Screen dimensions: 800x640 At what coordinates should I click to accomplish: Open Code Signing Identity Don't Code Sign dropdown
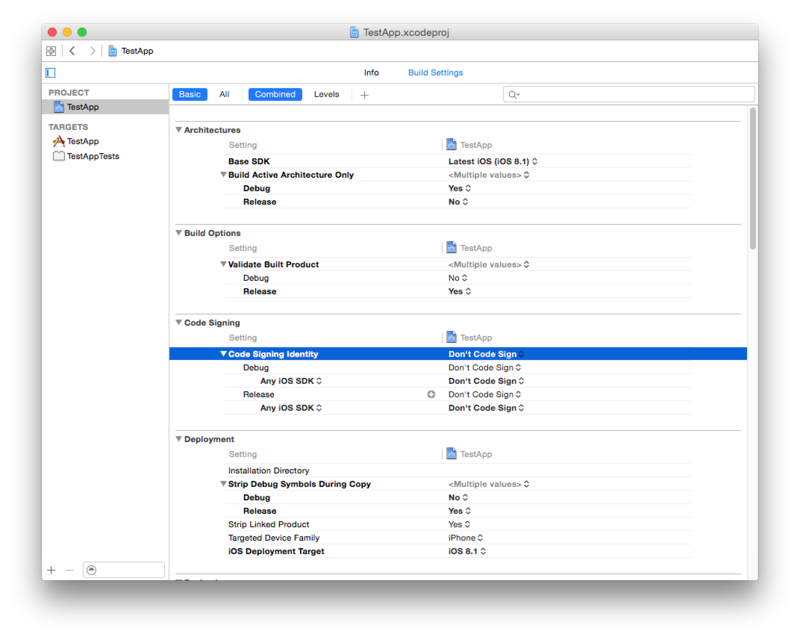click(x=486, y=354)
